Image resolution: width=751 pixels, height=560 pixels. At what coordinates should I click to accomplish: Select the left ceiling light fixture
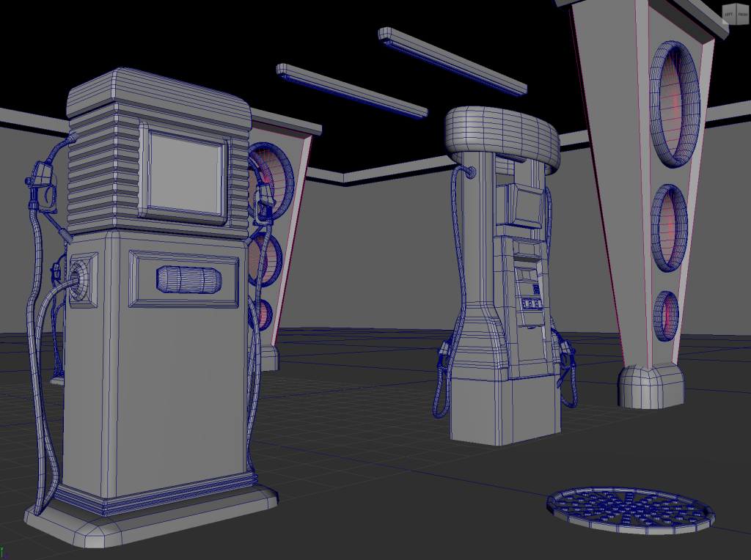click(352, 91)
